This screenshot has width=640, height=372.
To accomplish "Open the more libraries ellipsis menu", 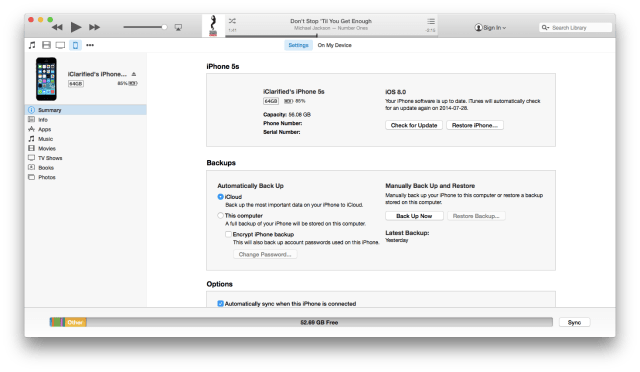I will click(90, 45).
